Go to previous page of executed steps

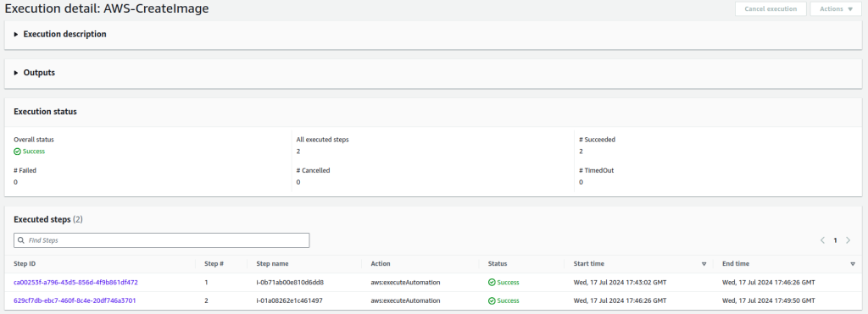(x=822, y=240)
